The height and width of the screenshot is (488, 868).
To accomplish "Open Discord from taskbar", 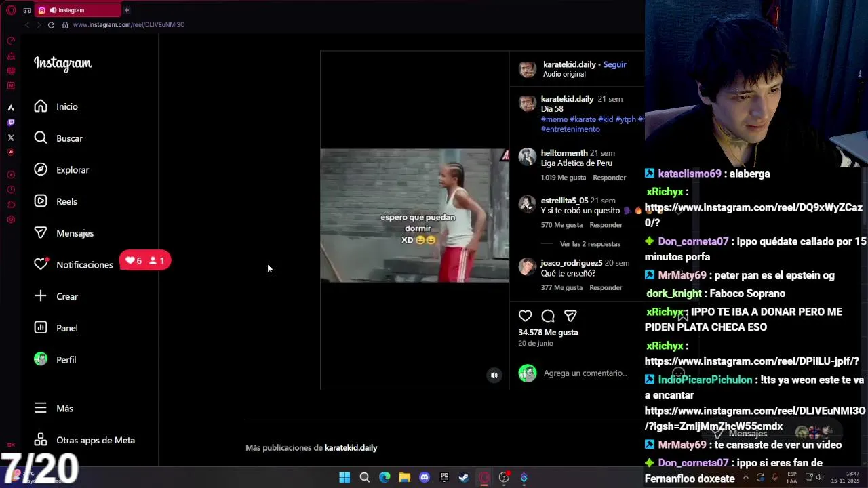I will point(425,477).
